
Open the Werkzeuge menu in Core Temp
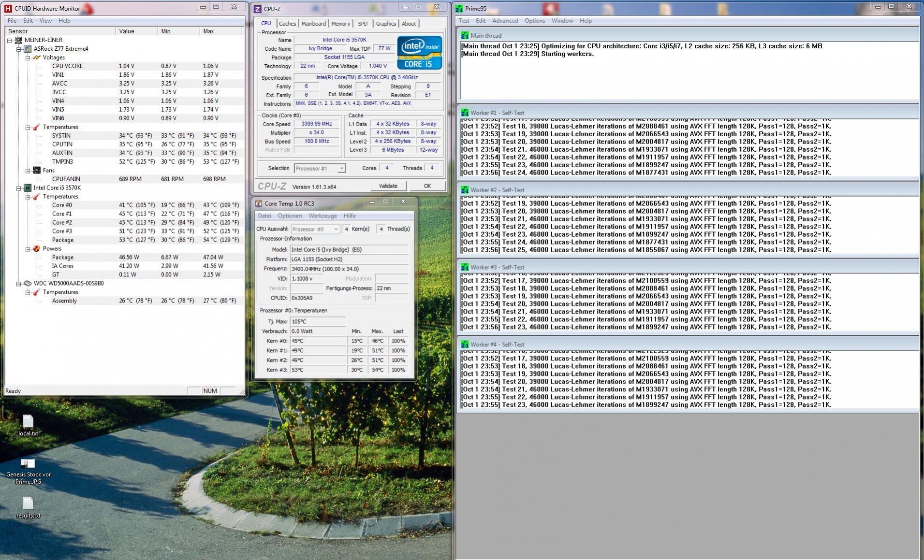(323, 216)
